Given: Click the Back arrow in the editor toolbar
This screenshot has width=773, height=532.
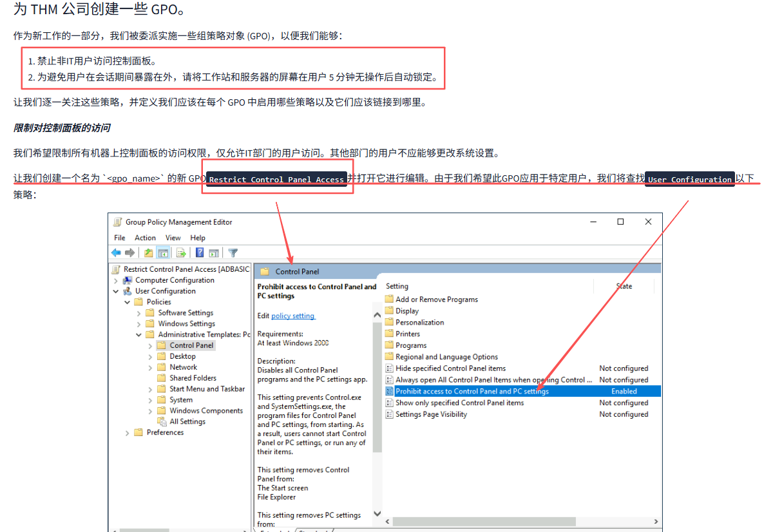Looking at the screenshot, I should pos(116,253).
